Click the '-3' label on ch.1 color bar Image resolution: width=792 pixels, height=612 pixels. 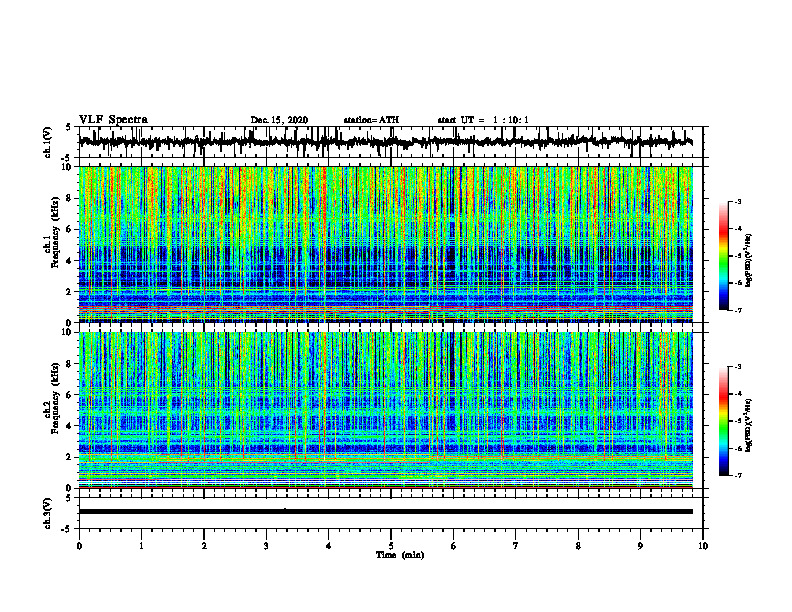(737, 201)
